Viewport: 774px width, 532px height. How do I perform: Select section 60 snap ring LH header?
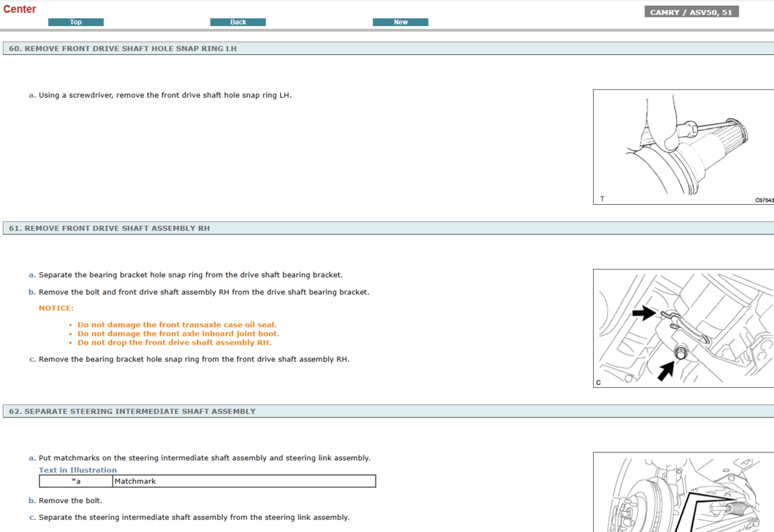tap(122, 49)
